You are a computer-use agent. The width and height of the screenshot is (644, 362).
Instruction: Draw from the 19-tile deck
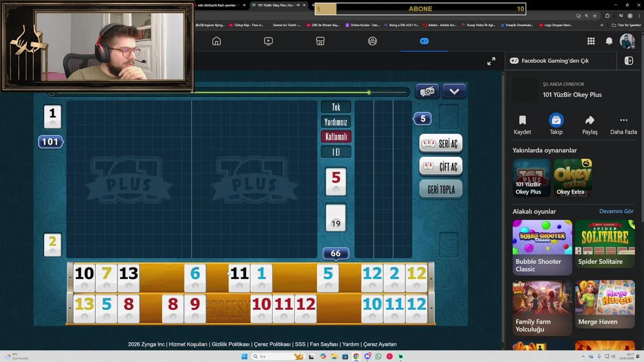(x=336, y=218)
